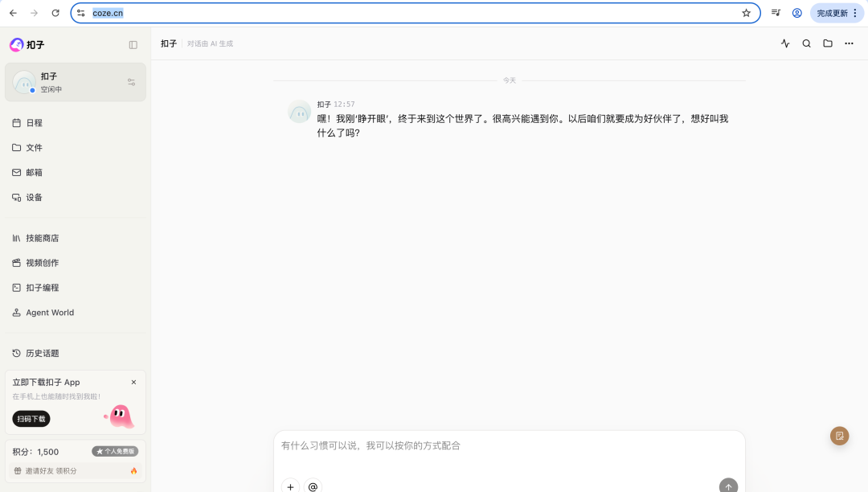Open the browser media control icon
The height and width of the screenshot is (492, 868).
click(x=776, y=13)
